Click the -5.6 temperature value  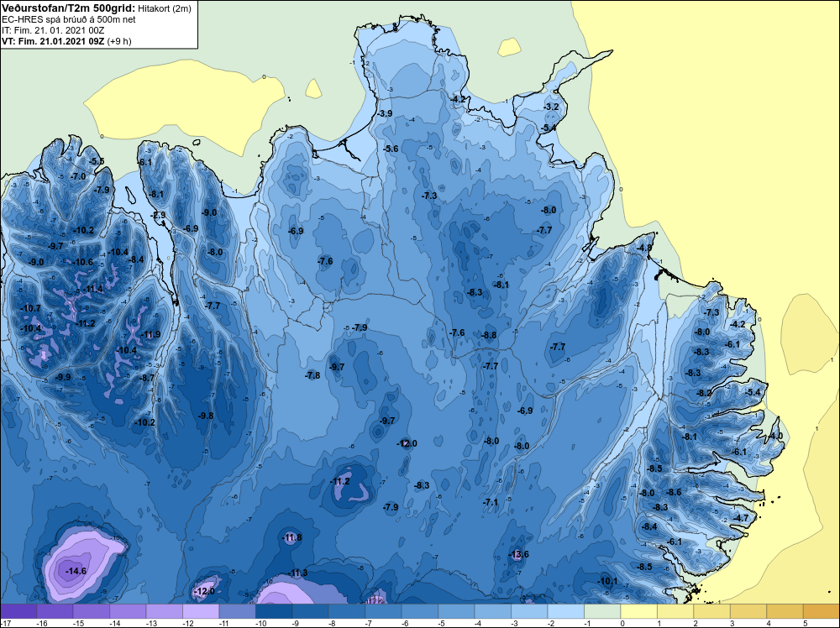click(x=391, y=149)
